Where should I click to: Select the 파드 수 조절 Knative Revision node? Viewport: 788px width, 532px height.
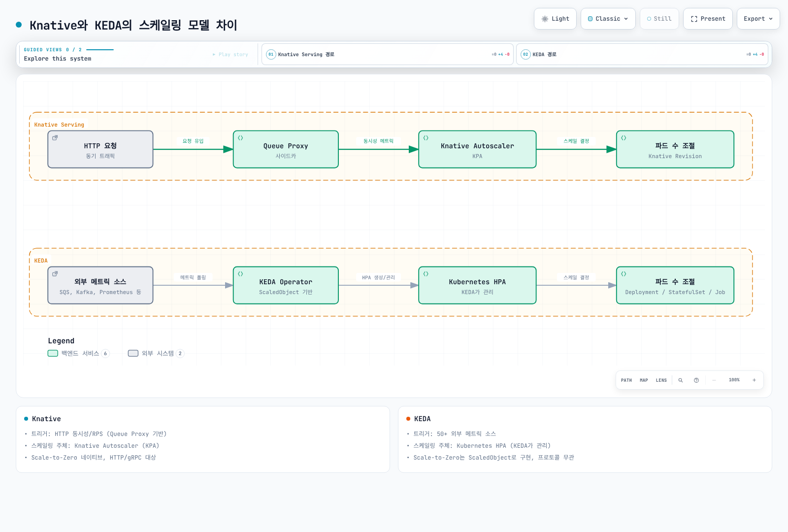point(675,149)
